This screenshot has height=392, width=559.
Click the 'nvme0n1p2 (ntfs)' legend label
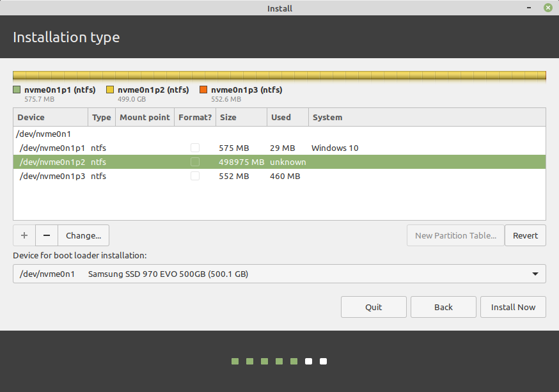pyautogui.click(x=154, y=90)
